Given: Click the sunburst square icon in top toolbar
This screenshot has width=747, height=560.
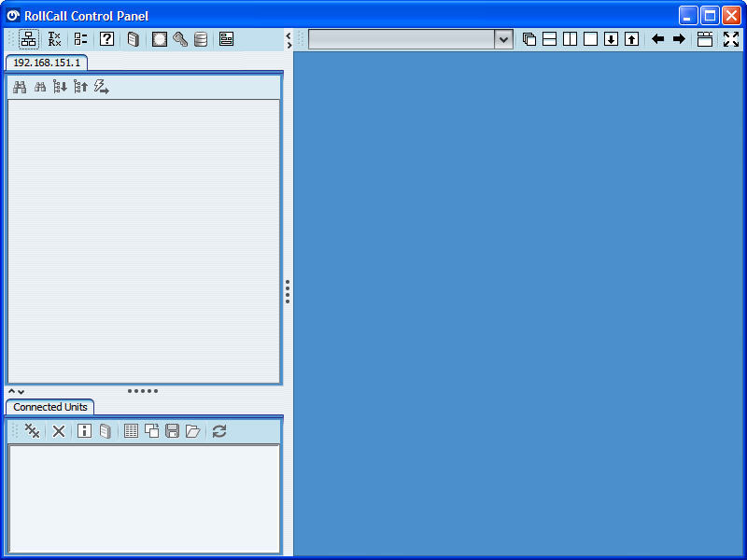Looking at the screenshot, I should tap(159, 39).
